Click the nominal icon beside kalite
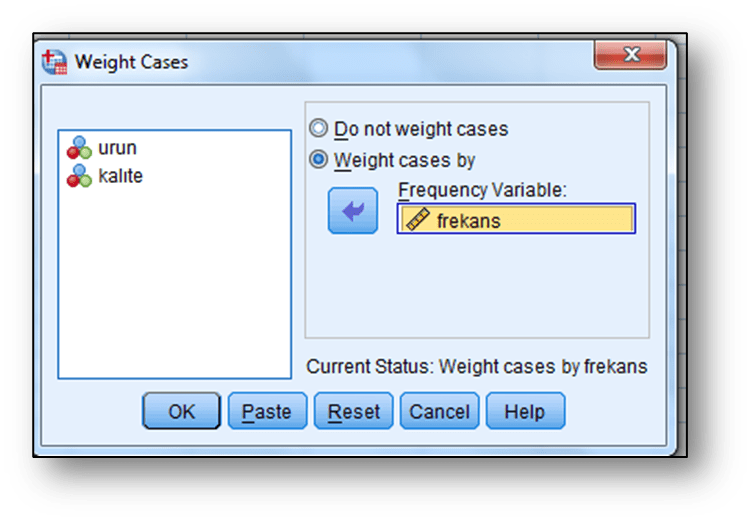The width and height of the screenshot is (752, 522). pos(78,177)
